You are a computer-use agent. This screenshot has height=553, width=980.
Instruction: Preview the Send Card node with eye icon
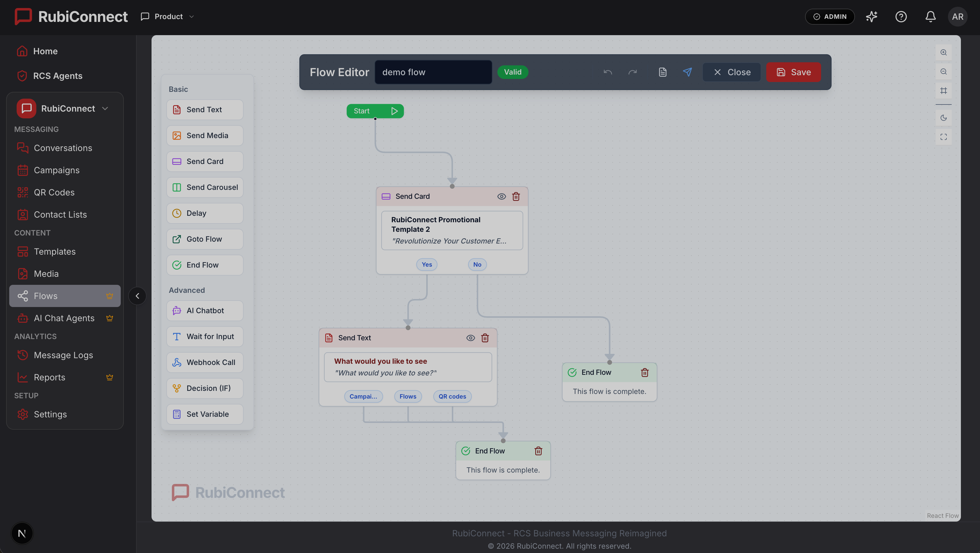[501, 196]
